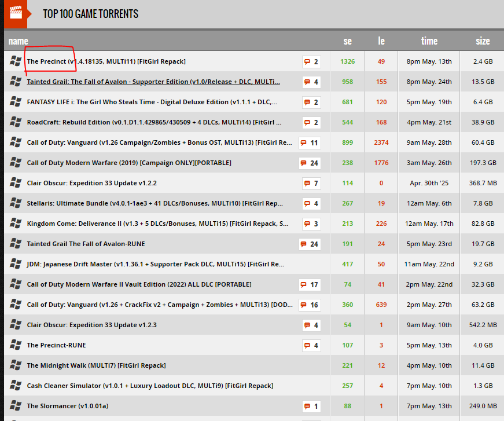Click time 9am May. 28th cell
504x421 pixels.
click(429, 142)
